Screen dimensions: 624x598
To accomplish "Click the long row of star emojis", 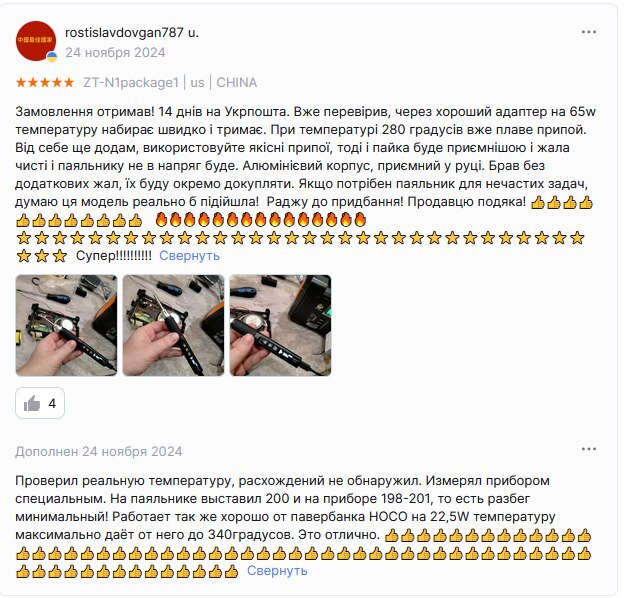I will pyautogui.click(x=300, y=238).
